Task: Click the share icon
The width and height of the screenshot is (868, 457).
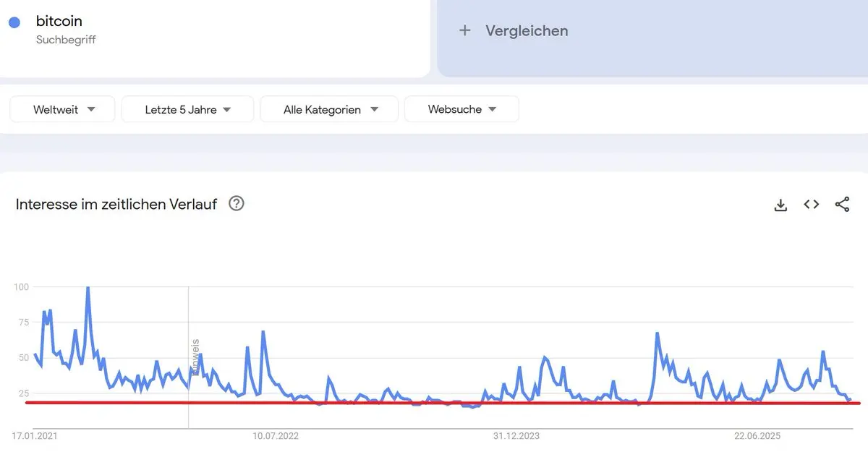Action: click(x=842, y=205)
